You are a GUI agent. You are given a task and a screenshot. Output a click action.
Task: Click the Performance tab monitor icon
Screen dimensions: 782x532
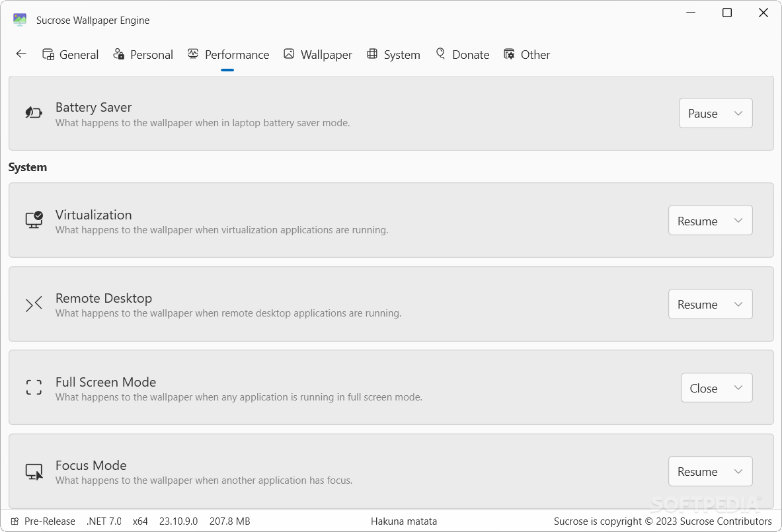point(193,54)
